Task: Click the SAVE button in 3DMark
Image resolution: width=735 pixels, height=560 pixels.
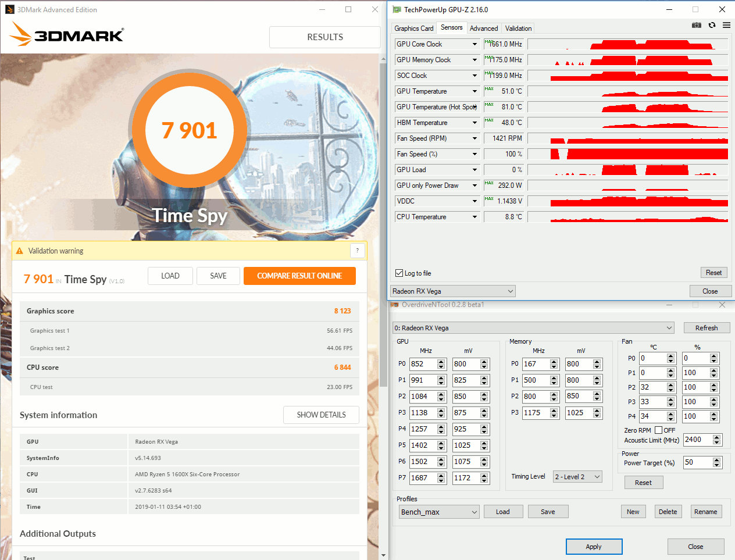Action: [x=219, y=276]
